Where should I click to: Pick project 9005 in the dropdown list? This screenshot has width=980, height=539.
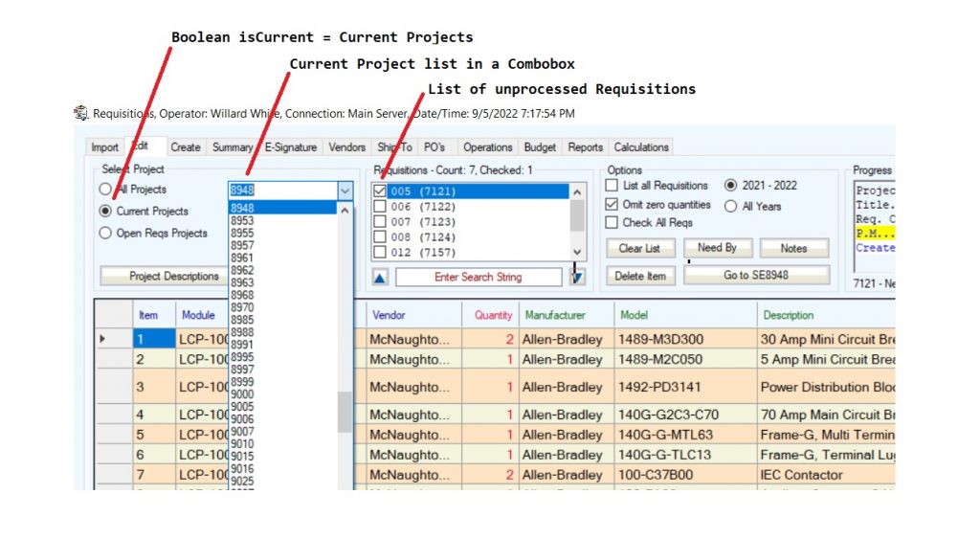tap(242, 406)
